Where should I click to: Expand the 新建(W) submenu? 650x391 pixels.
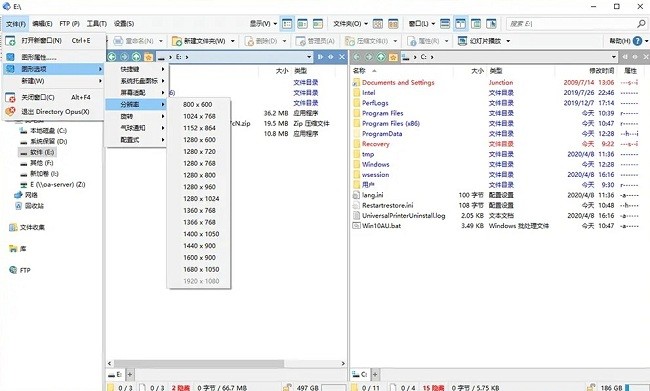[53, 81]
